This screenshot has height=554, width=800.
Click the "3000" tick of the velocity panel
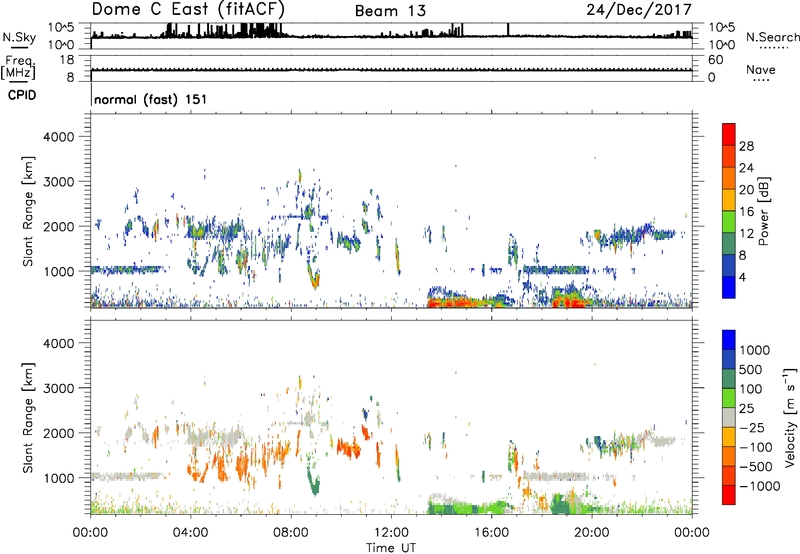58,388
